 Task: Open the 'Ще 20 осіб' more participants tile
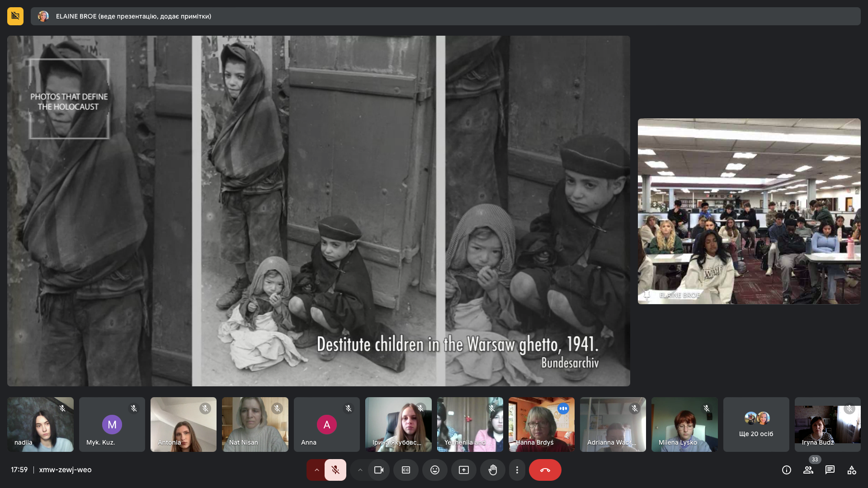tap(756, 424)
